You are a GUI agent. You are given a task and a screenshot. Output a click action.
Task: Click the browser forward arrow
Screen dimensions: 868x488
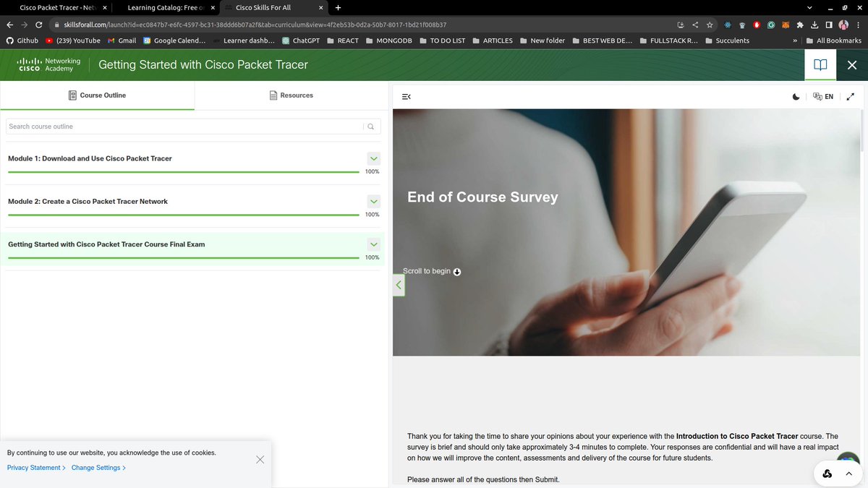tap(25, 25)
